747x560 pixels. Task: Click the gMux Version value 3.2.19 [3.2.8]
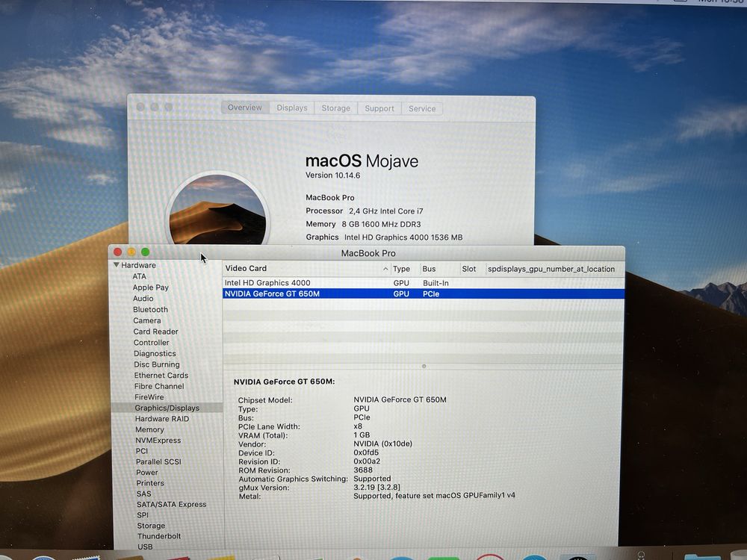pos(376,487)
